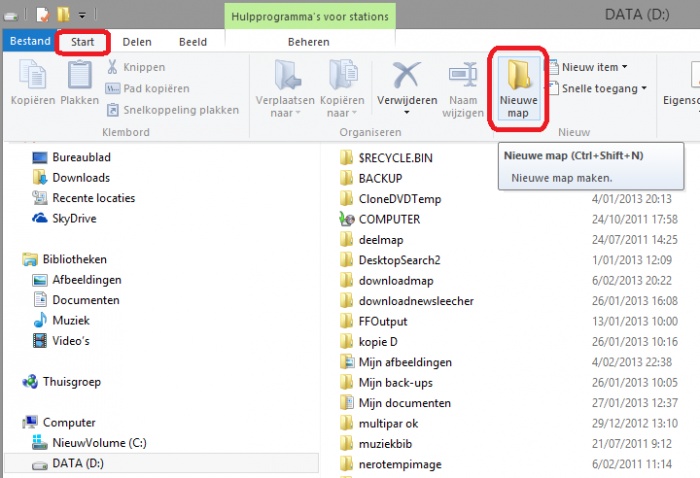Open the Bestand menu tab
This screenshot has width=700, height=478.
click(x=30, y=41)
